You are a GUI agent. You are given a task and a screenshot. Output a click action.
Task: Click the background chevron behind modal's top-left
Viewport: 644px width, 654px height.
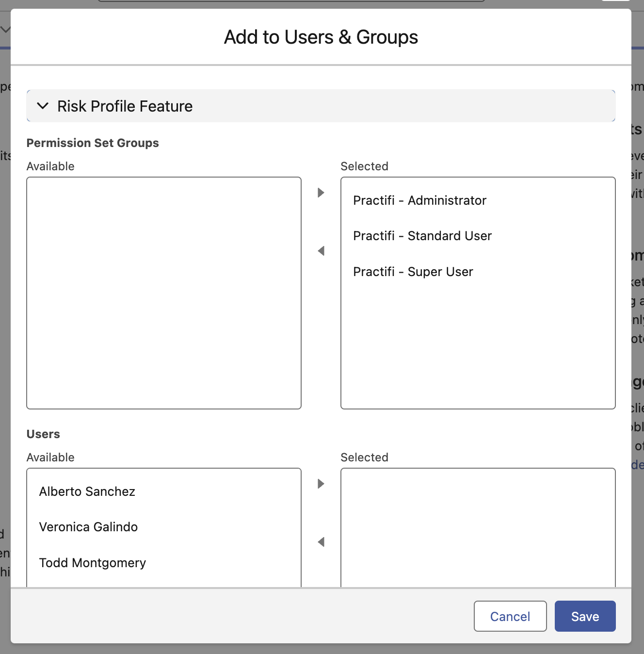[x=5, y=30]
